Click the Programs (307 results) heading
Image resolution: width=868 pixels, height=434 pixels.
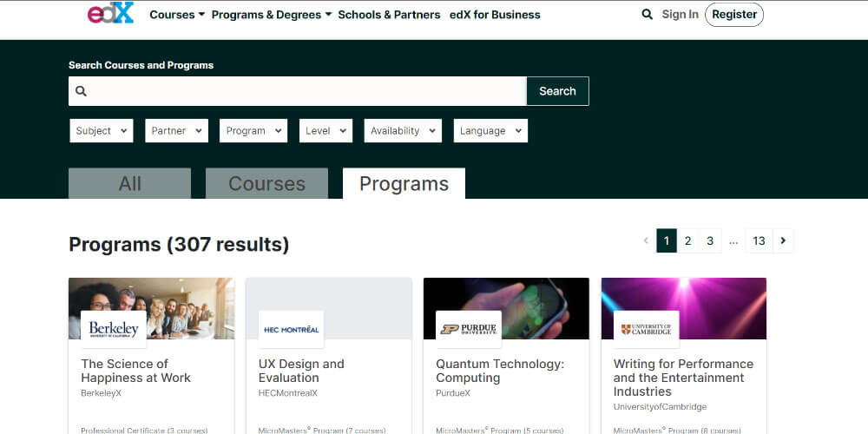[x=179, y=244]
